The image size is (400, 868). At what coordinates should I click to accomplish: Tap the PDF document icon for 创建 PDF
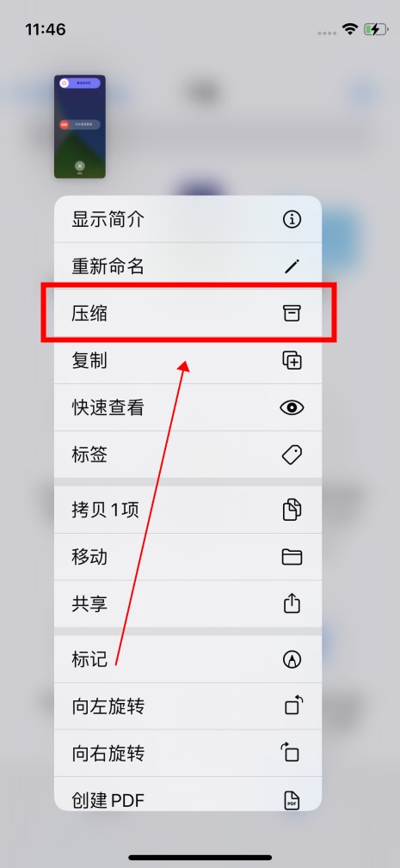(x=292, y=800)
